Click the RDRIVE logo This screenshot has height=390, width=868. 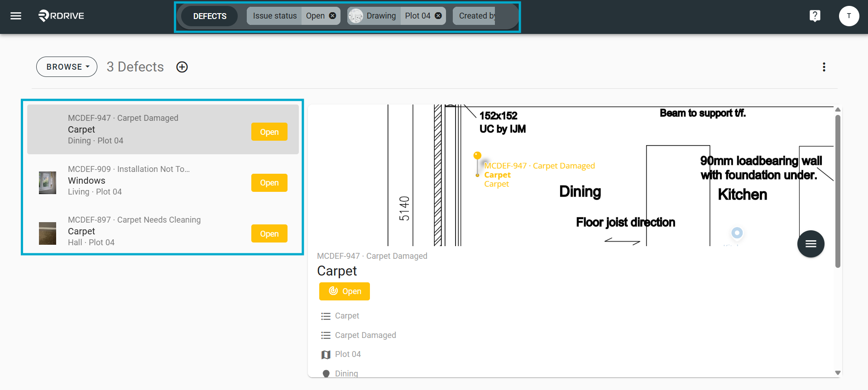pyautogui.click(x=61, y=16)
